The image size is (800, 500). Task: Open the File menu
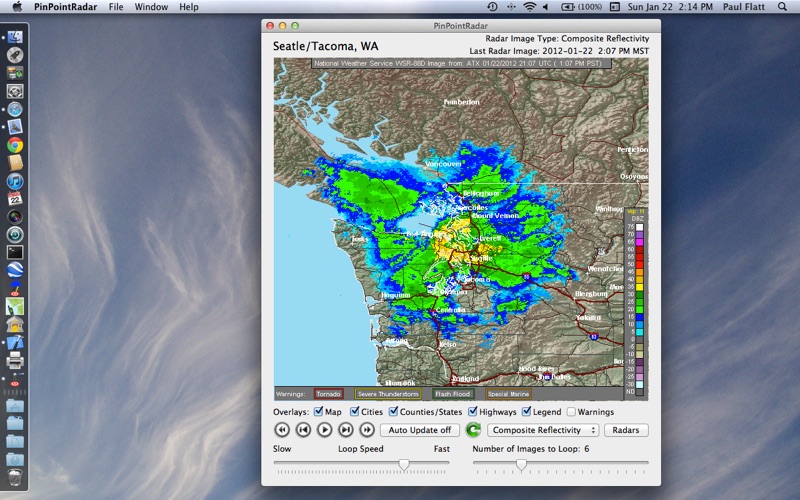tap(116, 7)
